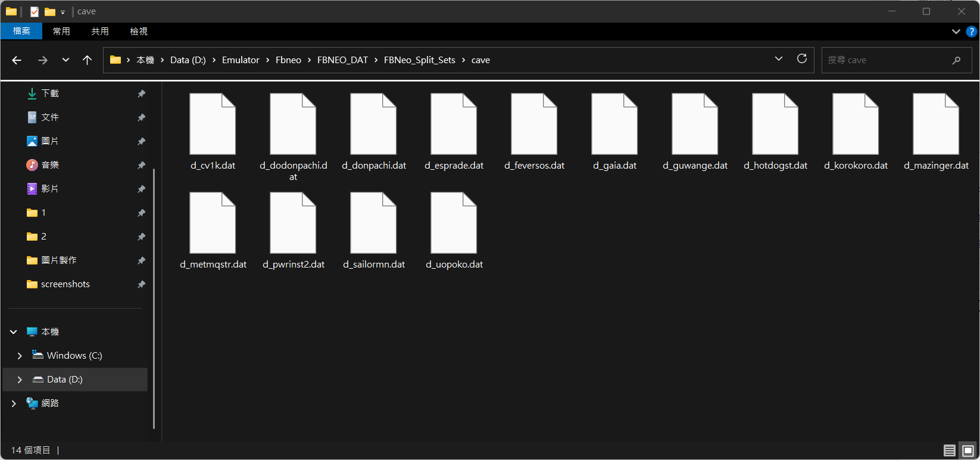Open the help question mark icon

[x=972, y=32]
